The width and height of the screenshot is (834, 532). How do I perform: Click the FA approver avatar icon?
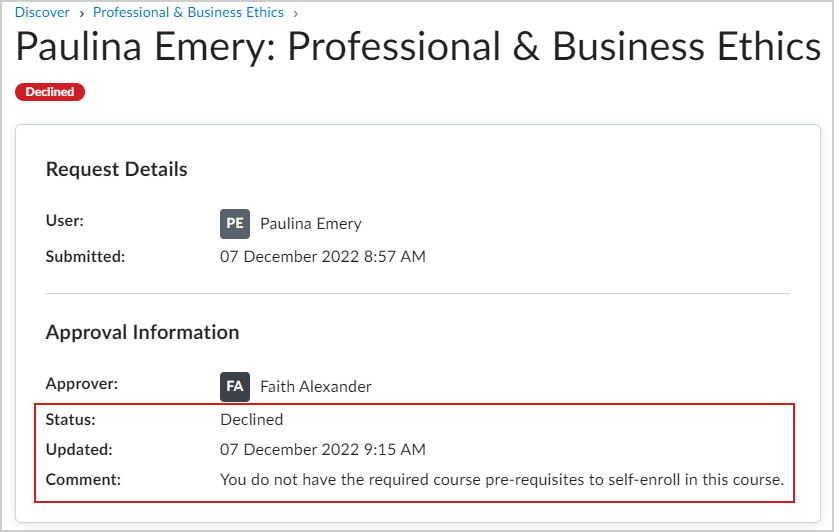[235, 386]
